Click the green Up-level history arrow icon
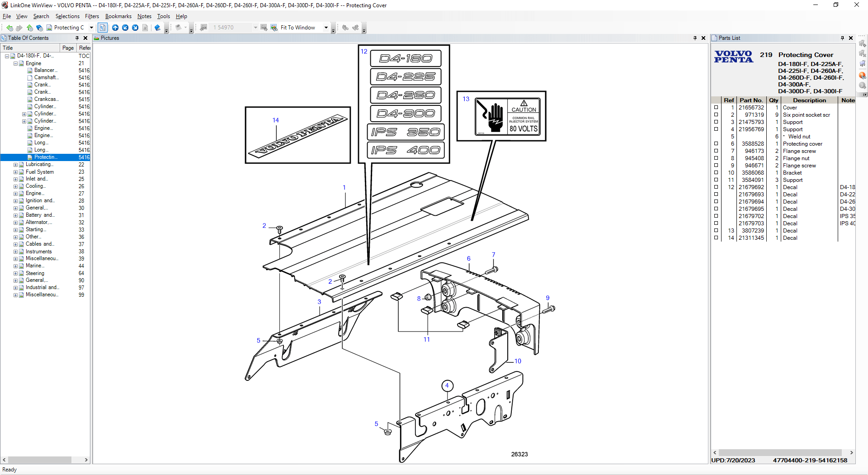Screen dimensions: 868x475 click(29, 28)
